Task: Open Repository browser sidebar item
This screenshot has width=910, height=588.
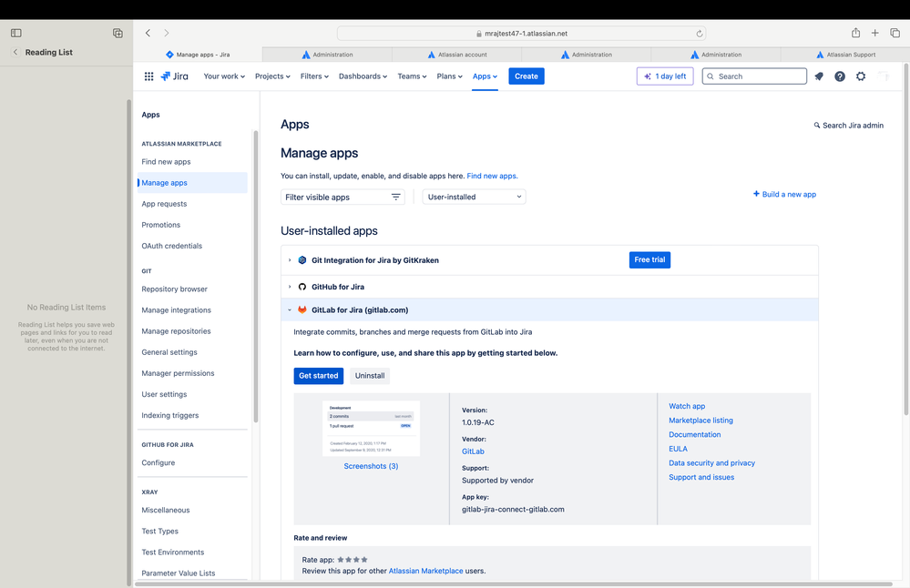Action: pos(174,289)
